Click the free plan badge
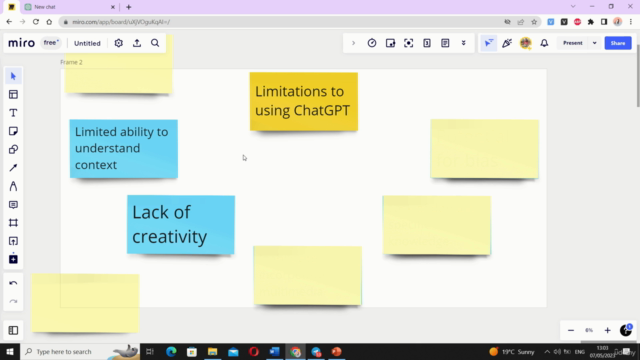The image size is (640, 360). pos(51,43)
